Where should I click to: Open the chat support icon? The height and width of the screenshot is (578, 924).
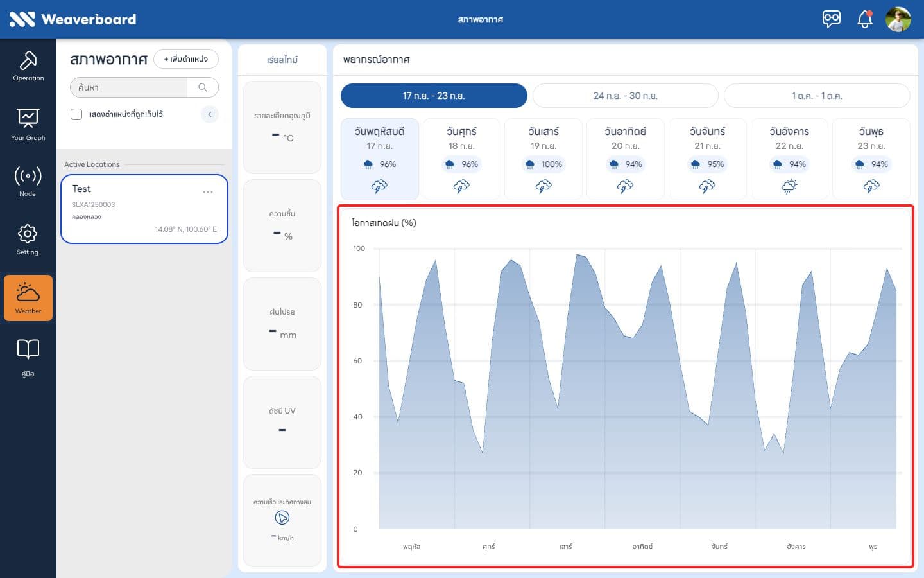point(832,19)
